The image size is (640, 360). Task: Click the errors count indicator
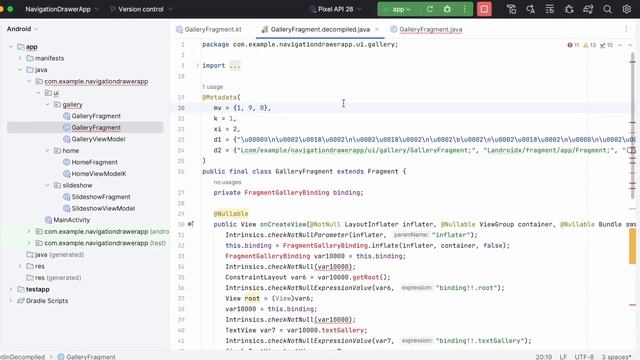pyautogui.click(x=573, y=45)
